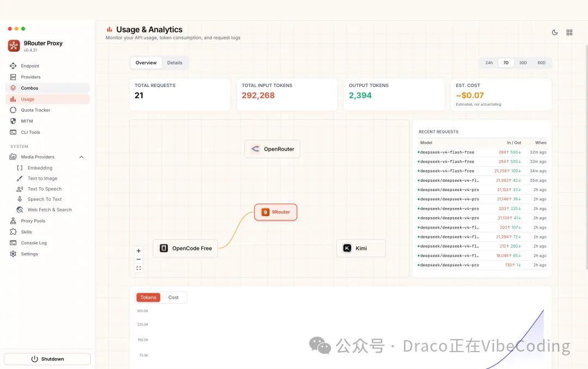Select the 60D time range

click(x=542, y=63)
